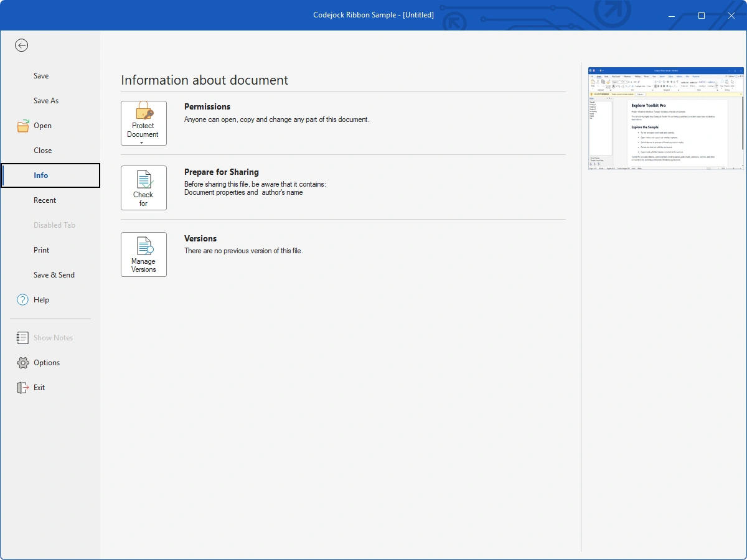
Task: Click the Manage Versions button label
Action: tap(144, 266)
